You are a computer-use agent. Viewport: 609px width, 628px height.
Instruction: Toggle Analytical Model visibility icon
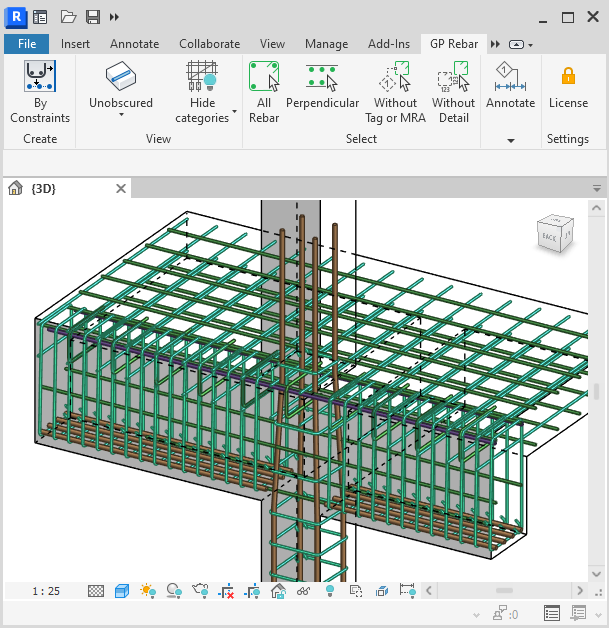(382, 591)
